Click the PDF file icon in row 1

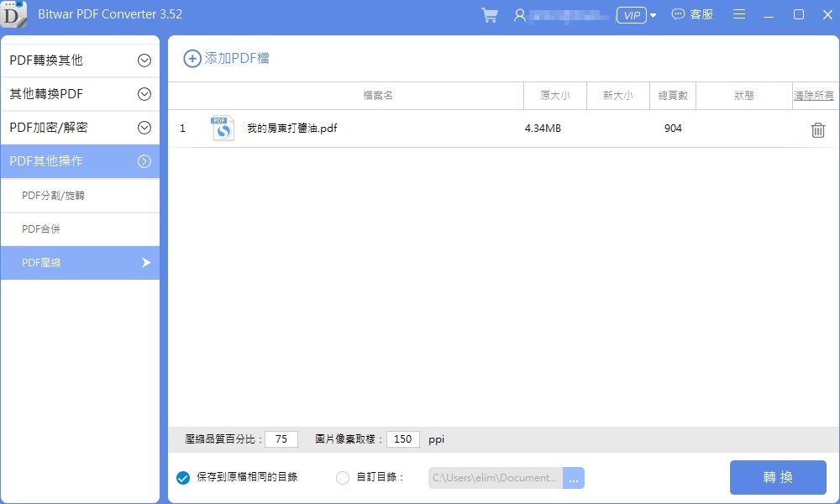point(223,129)
